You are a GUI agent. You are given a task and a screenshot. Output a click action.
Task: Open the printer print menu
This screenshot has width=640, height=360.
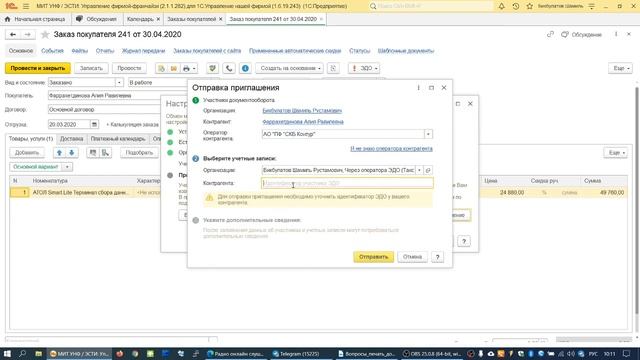tap(189, 68)
